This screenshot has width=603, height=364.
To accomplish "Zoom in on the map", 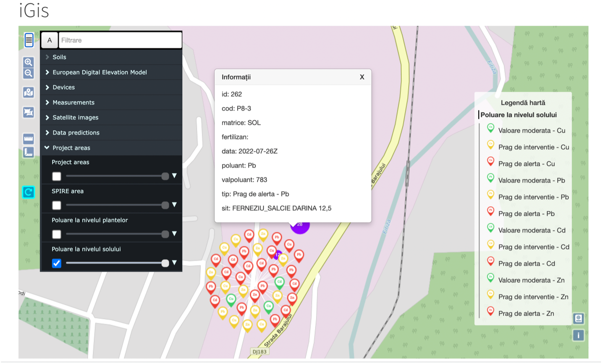I will 28,62.
